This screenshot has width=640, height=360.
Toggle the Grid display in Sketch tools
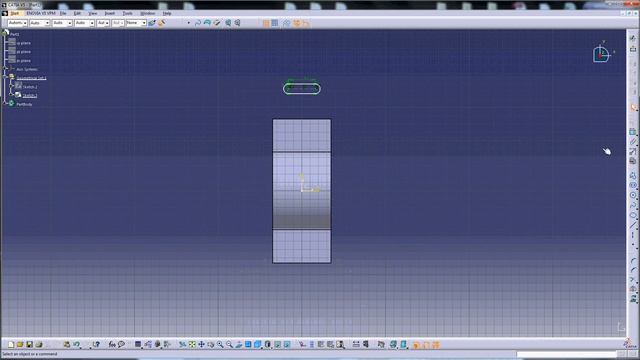pos(266,23)
